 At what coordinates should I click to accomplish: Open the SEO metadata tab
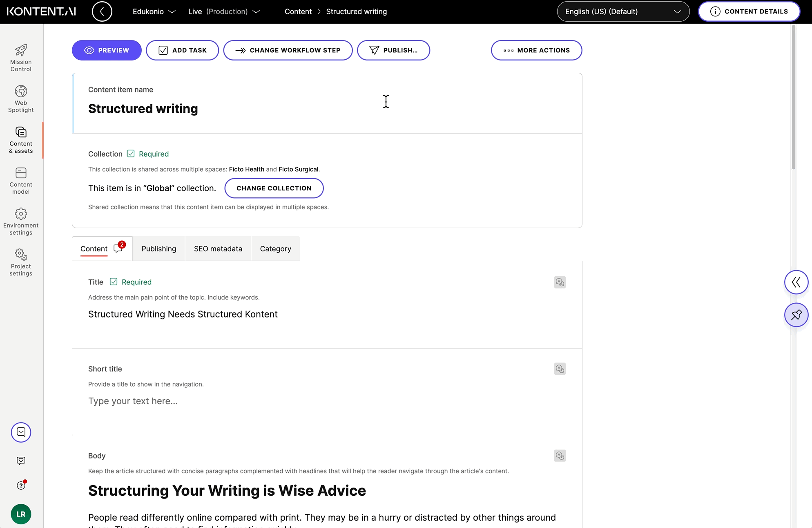pyautogui.click(x=218, y=248)
